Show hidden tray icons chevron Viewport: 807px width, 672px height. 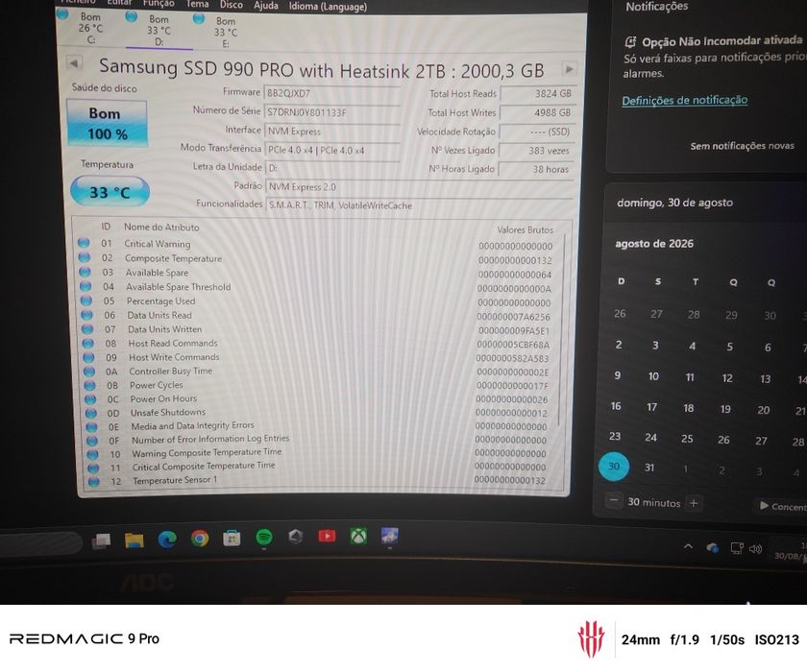(x=688, y=546)
